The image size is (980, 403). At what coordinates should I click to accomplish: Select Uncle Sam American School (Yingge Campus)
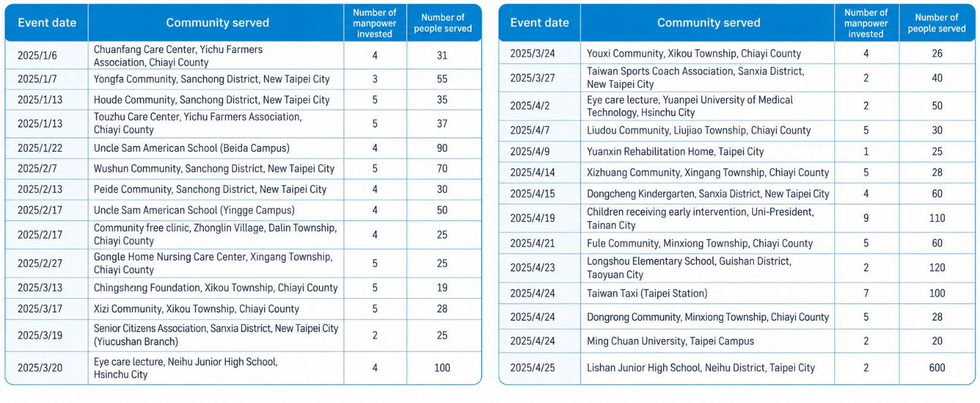tap(194, 210)
